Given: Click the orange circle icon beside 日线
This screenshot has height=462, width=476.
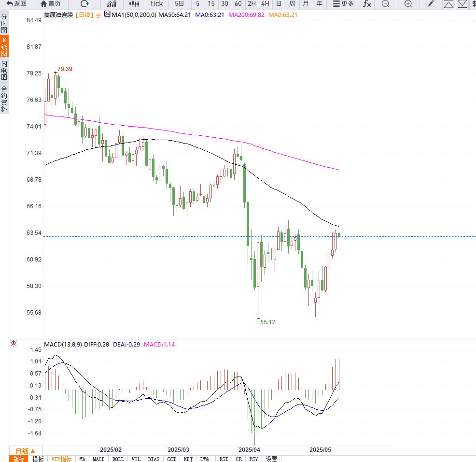Looking at the screenshot, I should (98, 15).
